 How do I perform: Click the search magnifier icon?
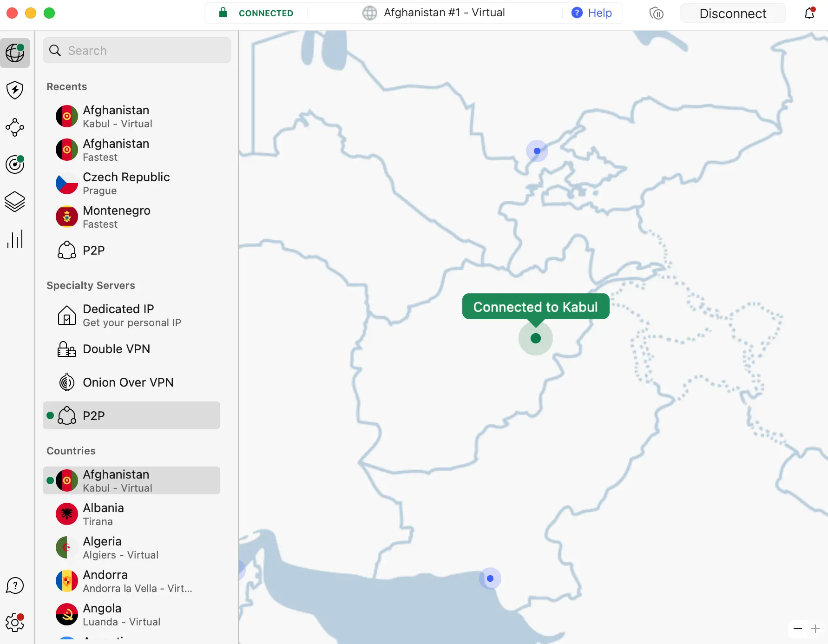tap(55, 51)
